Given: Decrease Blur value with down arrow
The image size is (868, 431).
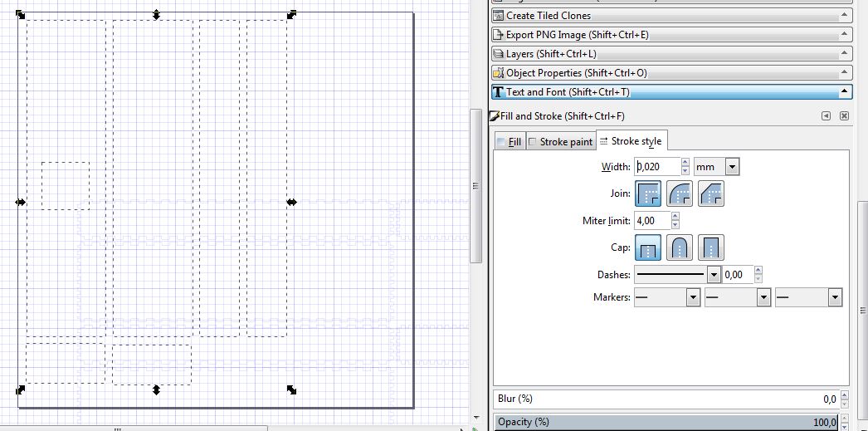Looking at the screenshot, I should pos(844,403).
